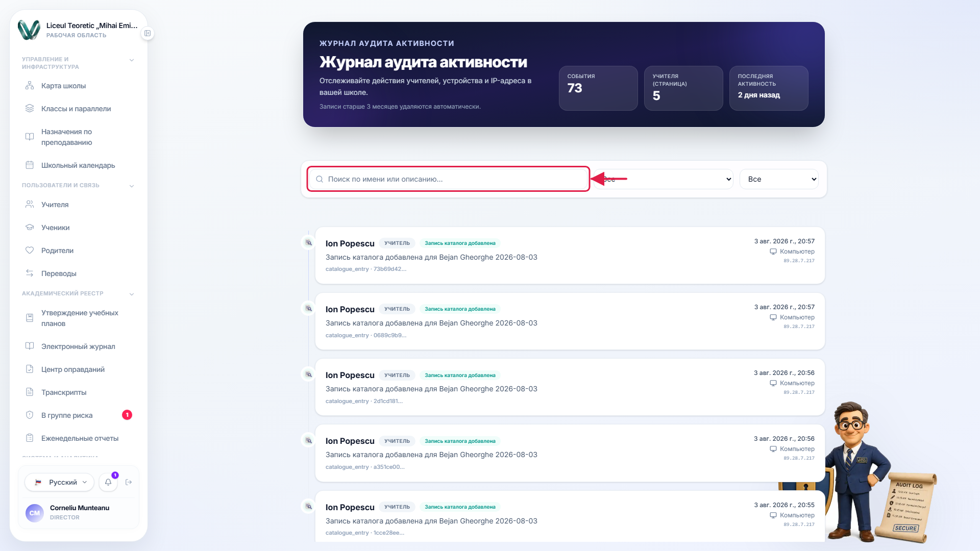980x551 pixels.
Task: Click the school logo icon
Action: [x=29, y=30]
